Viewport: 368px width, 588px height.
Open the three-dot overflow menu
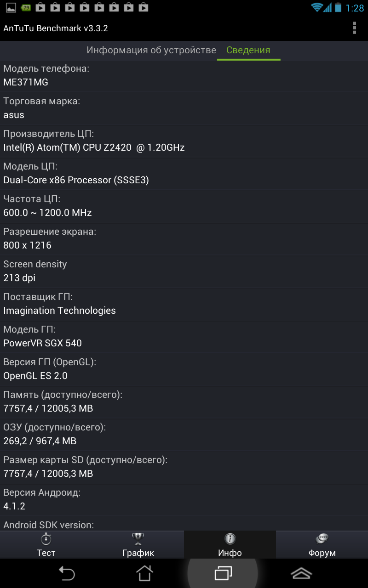pyautogui.click(x=354, y=28)
